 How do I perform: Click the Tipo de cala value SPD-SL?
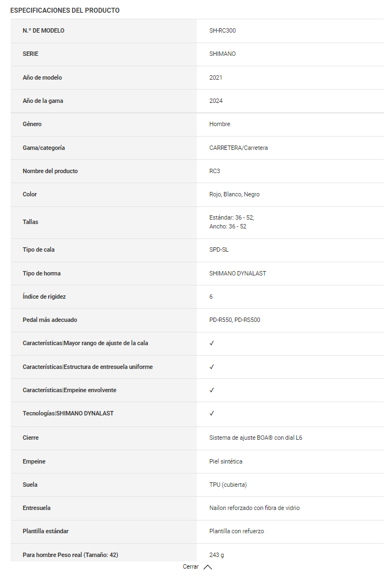(218, 249)
